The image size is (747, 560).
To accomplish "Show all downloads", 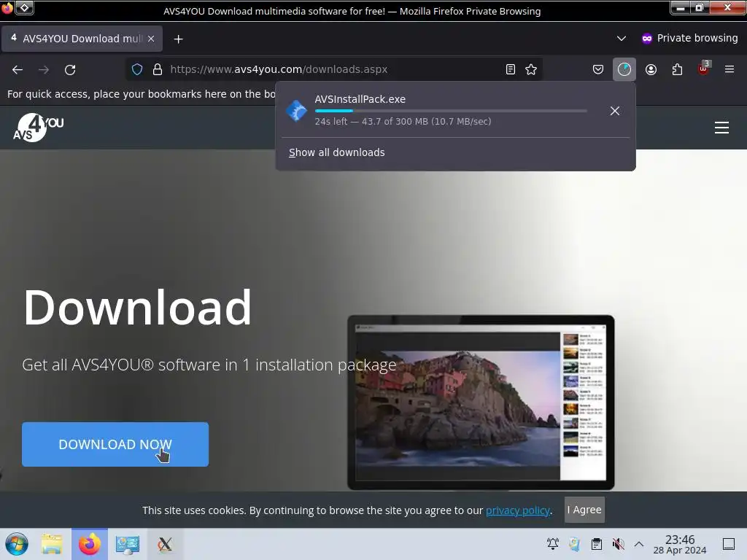I will (x=336, y=152).
